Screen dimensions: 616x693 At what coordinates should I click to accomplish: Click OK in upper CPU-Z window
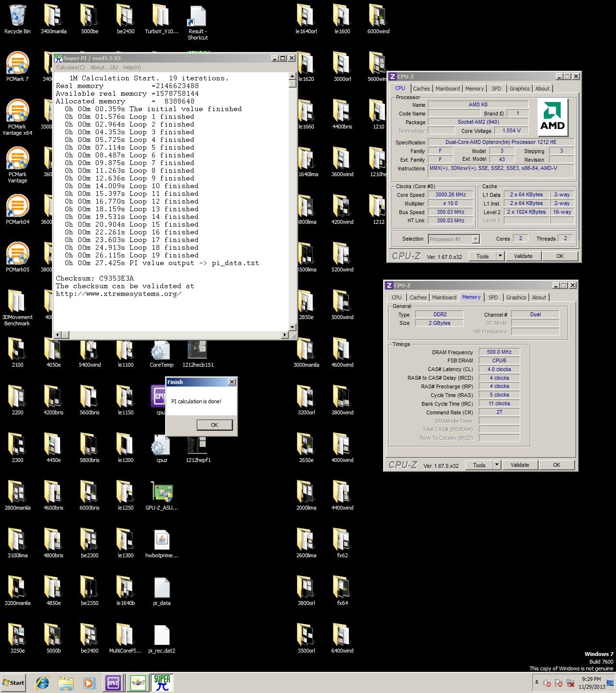pyautogui.click(x=560, y=256)
